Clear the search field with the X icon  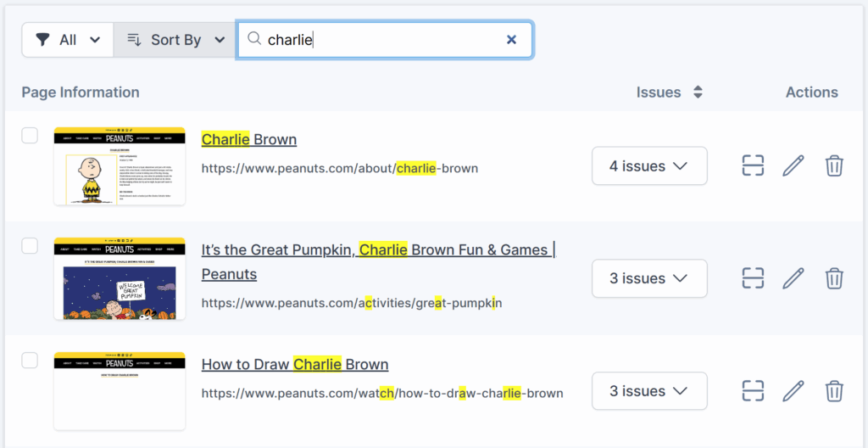[511, 40]
